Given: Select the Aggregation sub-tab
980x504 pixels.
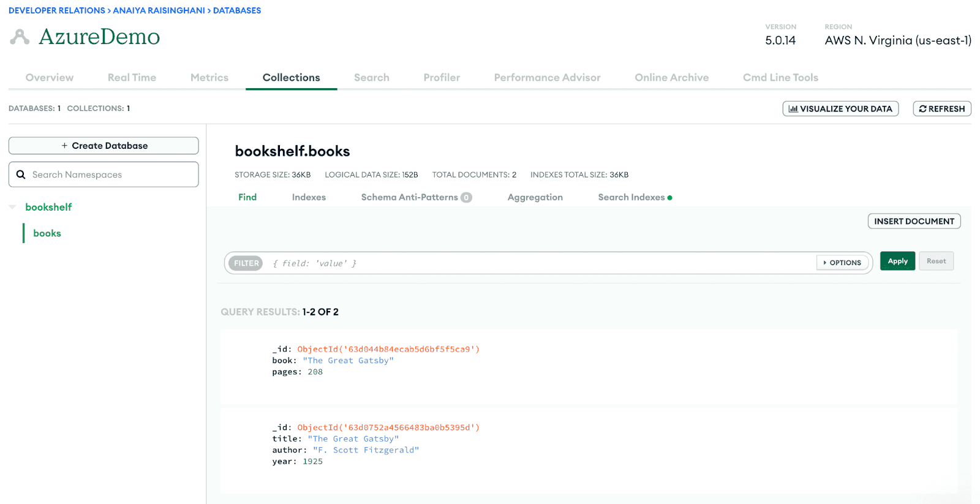Looking at the screenshot, I should pos(535,197).
